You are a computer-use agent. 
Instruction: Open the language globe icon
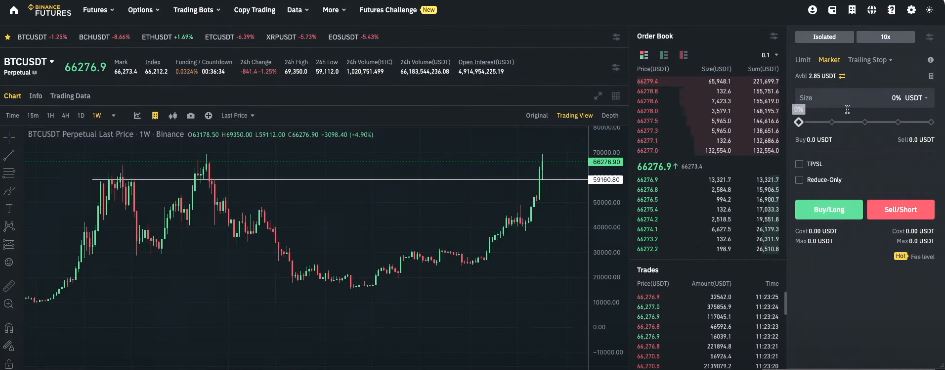coord(871,10)
